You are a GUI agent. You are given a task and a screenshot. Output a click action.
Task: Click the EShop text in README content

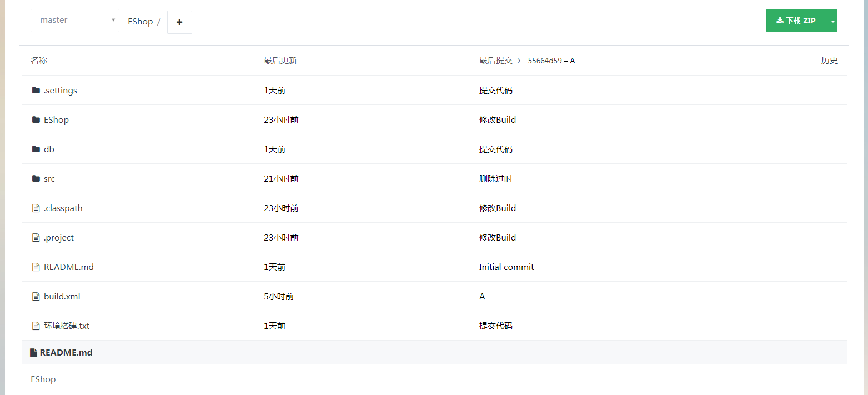43,379
